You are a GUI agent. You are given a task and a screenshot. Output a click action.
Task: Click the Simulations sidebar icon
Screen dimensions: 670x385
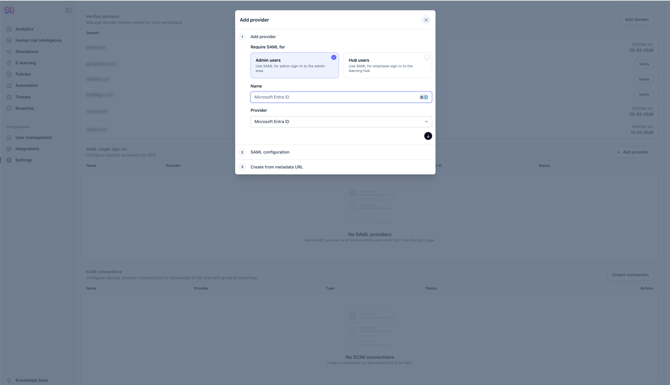pyautogui.click(x=9, y=52)
